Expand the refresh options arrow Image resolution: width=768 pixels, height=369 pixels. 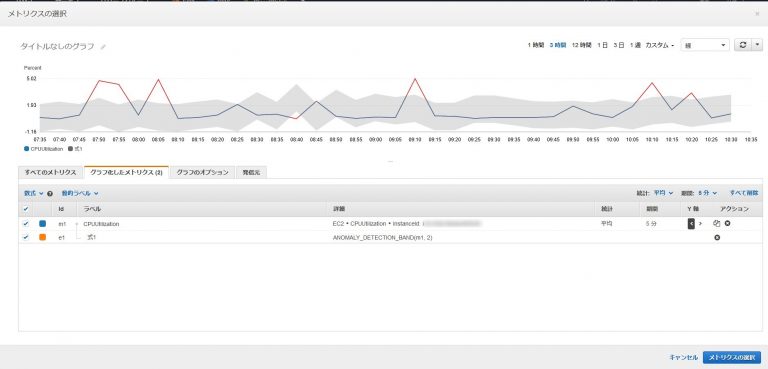pyautogui.click(x=758, y=45)
